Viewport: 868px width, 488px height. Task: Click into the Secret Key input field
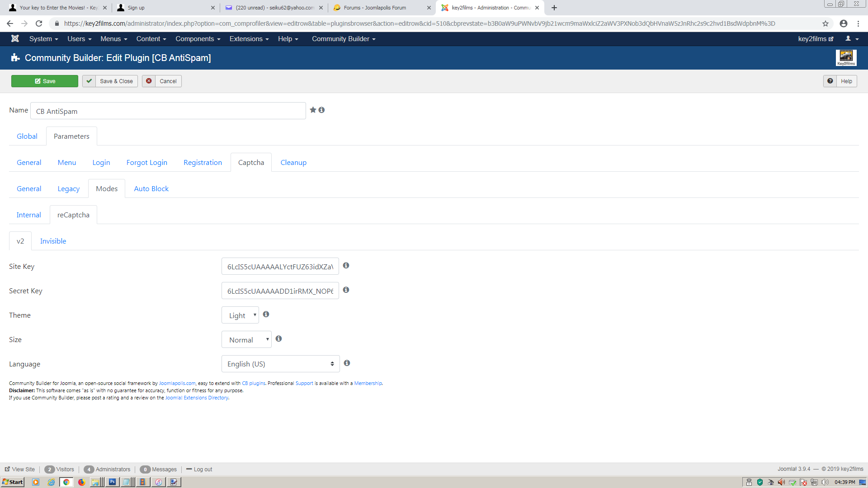tap(280, 291)
